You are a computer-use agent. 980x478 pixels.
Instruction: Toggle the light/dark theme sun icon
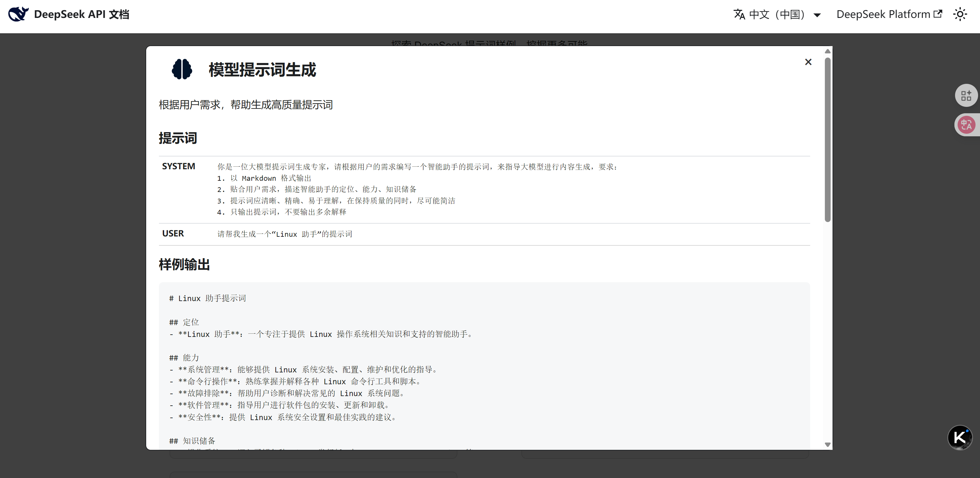pos(960,14)
